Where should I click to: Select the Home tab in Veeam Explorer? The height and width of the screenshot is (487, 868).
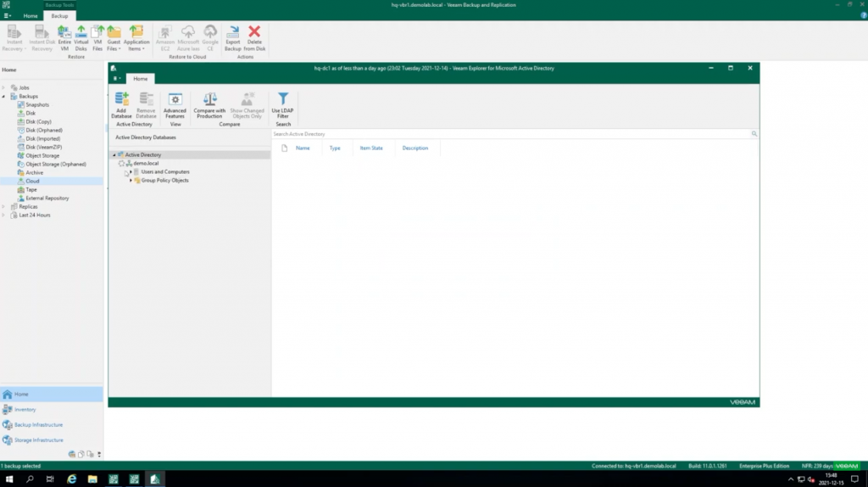140,79
